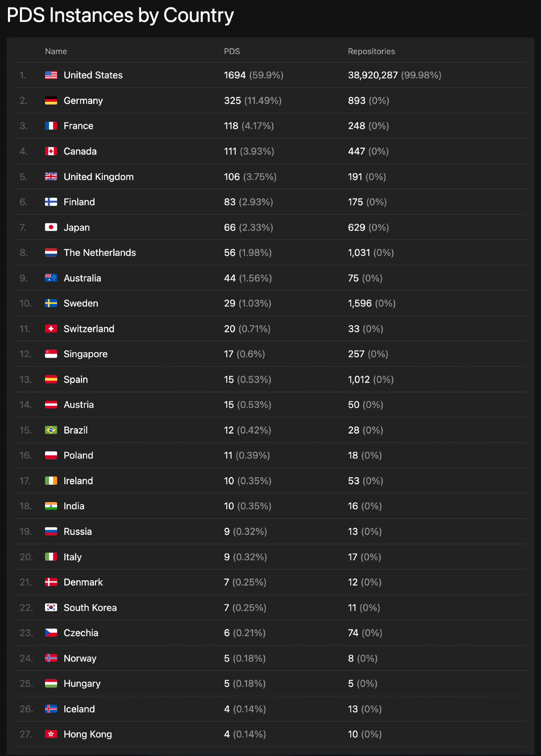This screenshot has width=541, height=756.
Task: Click the Switzerland flag icon
Action: [x=51, y=329]
